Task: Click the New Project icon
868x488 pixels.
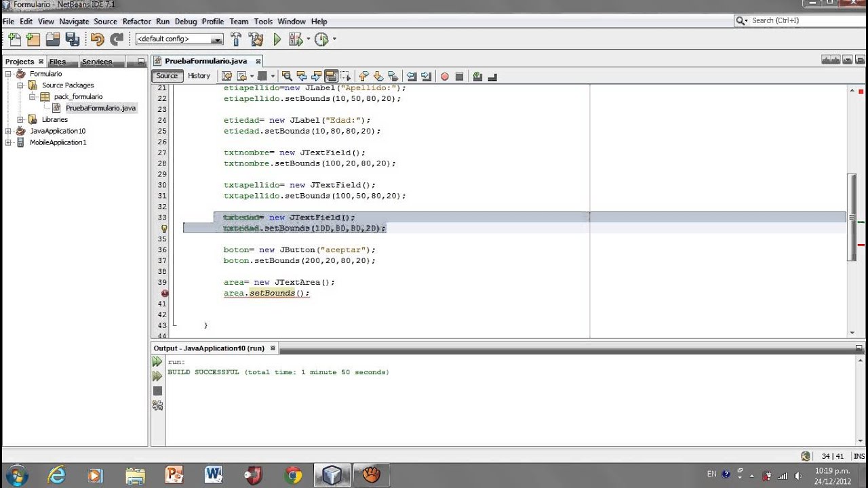Action: coord(33,39)
